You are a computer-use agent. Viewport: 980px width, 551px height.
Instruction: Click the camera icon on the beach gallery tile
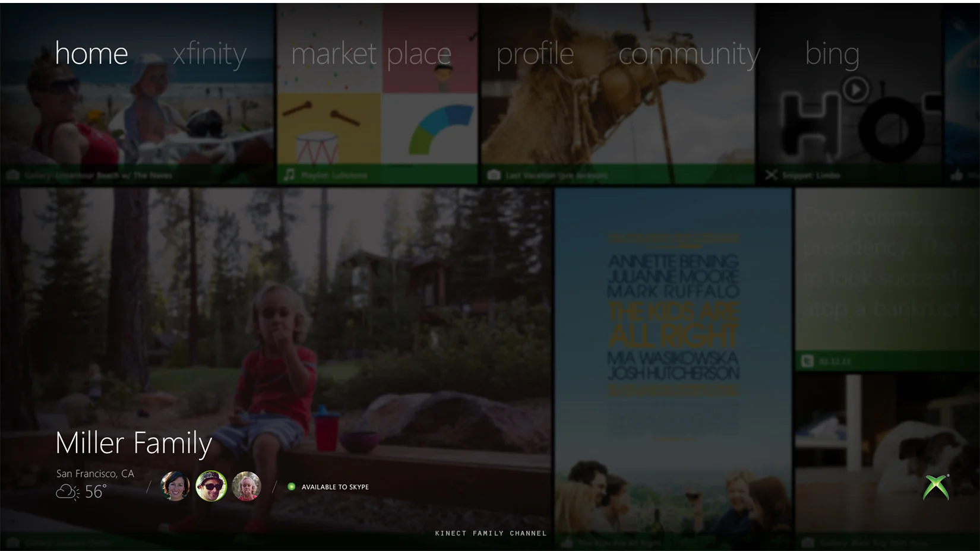pos(12,175)
